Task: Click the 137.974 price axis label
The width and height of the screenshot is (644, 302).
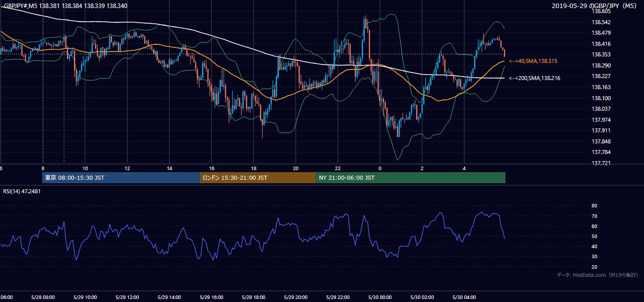Action: [601, 120]
